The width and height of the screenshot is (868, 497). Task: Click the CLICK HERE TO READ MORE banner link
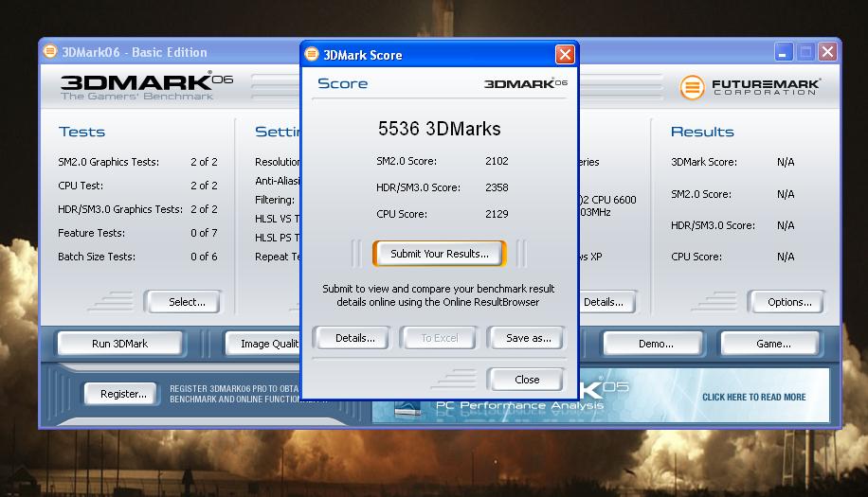coord(754,397)
